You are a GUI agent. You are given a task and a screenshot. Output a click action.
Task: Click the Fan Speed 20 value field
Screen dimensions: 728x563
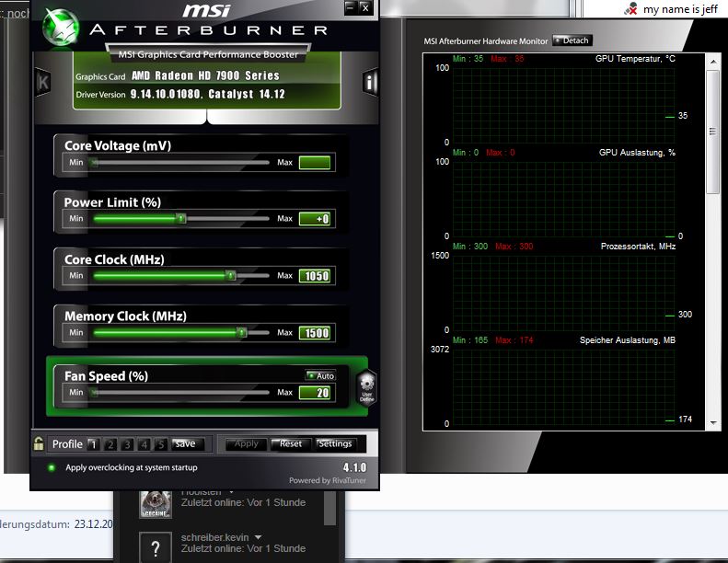(315, 393)
